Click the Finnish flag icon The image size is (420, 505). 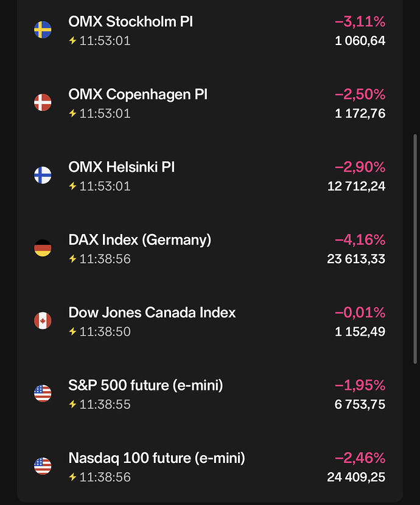point(43,175)
